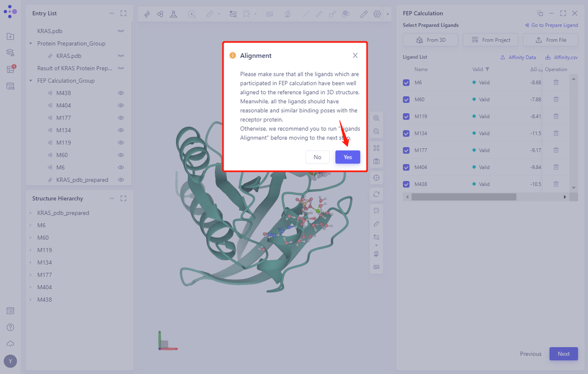Collapse the FEP Calculation_Group tree node
The image size is (588, 374).
pos(31,81)
